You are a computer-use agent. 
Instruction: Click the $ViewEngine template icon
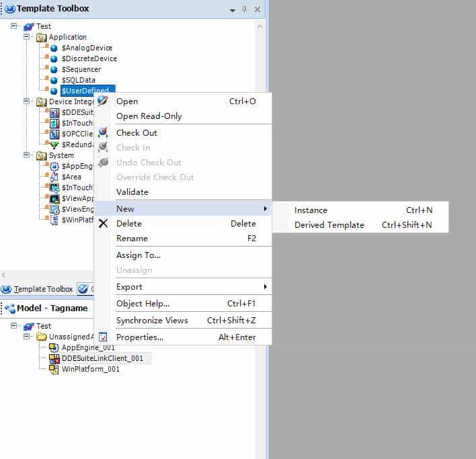tap(54, 209)
